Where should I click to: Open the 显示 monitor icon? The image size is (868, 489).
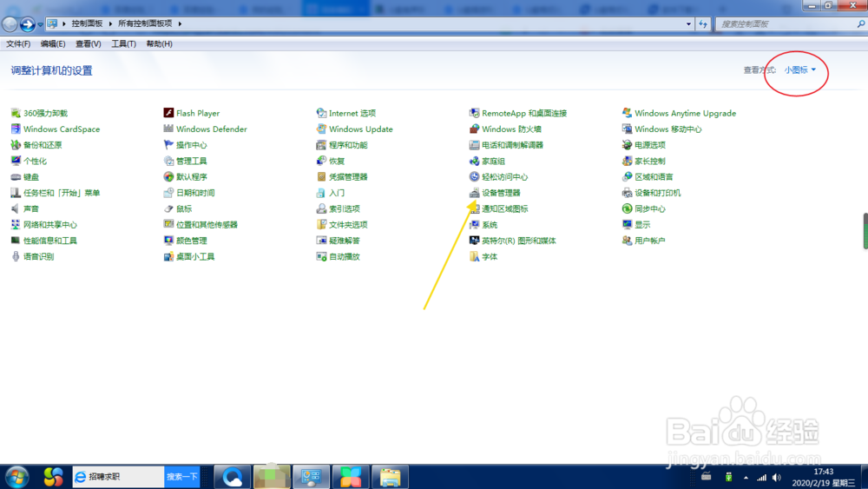point(627,225)
